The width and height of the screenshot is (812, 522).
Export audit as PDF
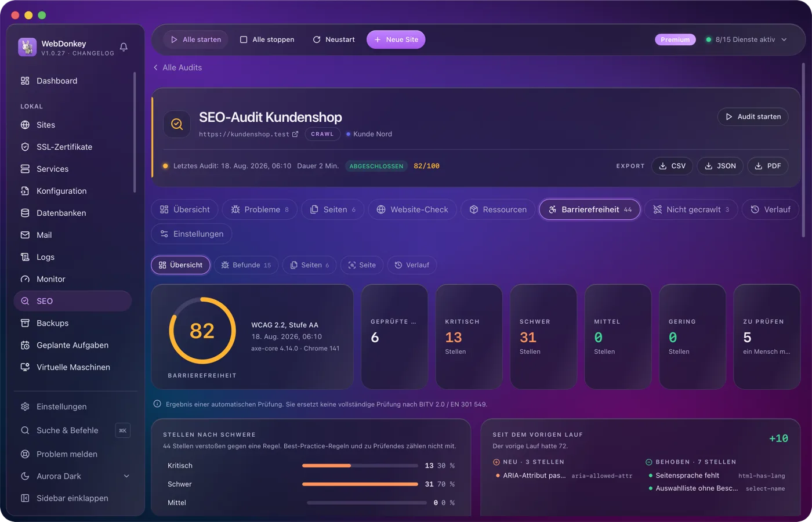click(768, 166)
